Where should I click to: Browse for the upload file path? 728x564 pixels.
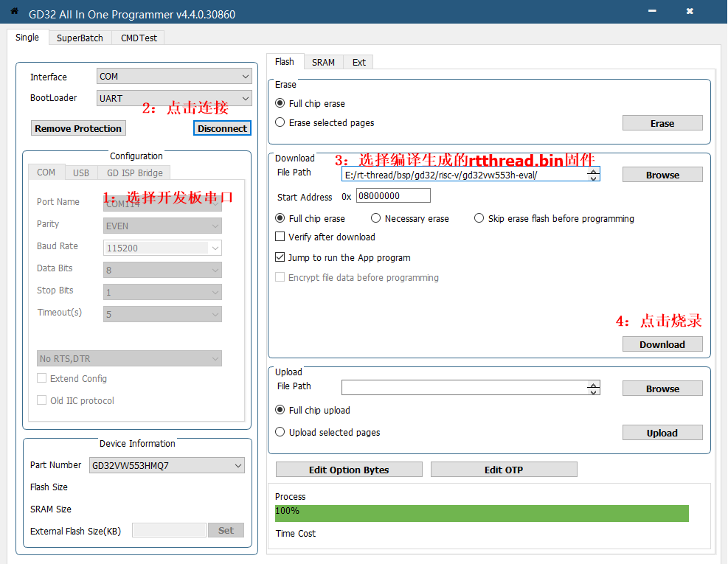[x=662, y=389]
